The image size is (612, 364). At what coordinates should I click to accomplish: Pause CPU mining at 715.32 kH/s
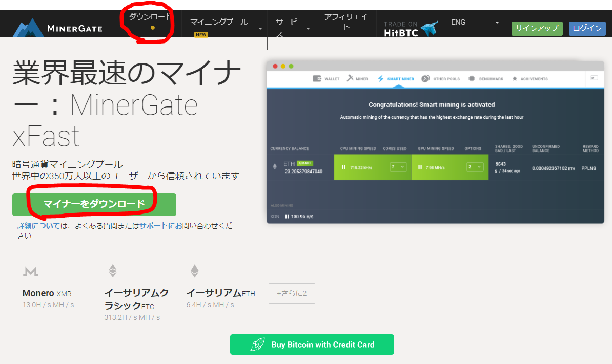point(343,167)
